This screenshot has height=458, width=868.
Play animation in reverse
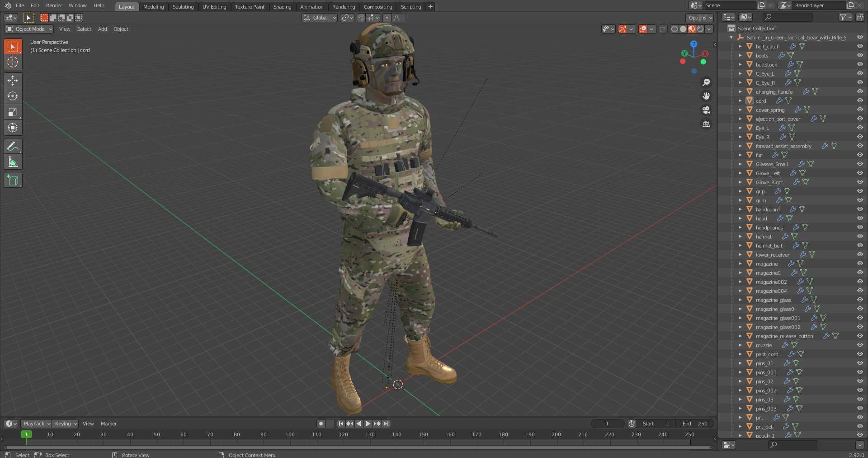point(359,424)
